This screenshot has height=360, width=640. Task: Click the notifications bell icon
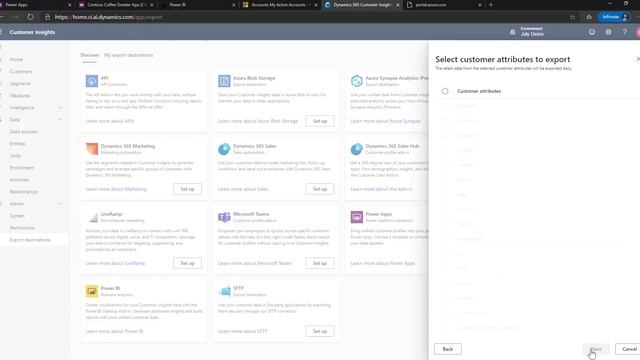[x=513, y=32]
